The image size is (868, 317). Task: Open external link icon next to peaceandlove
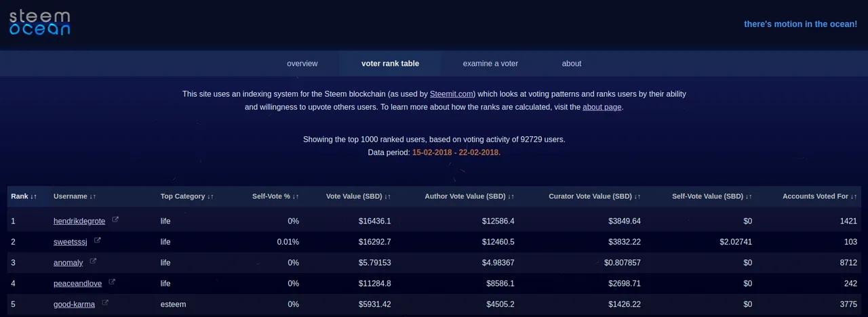(x=112, y=282)
